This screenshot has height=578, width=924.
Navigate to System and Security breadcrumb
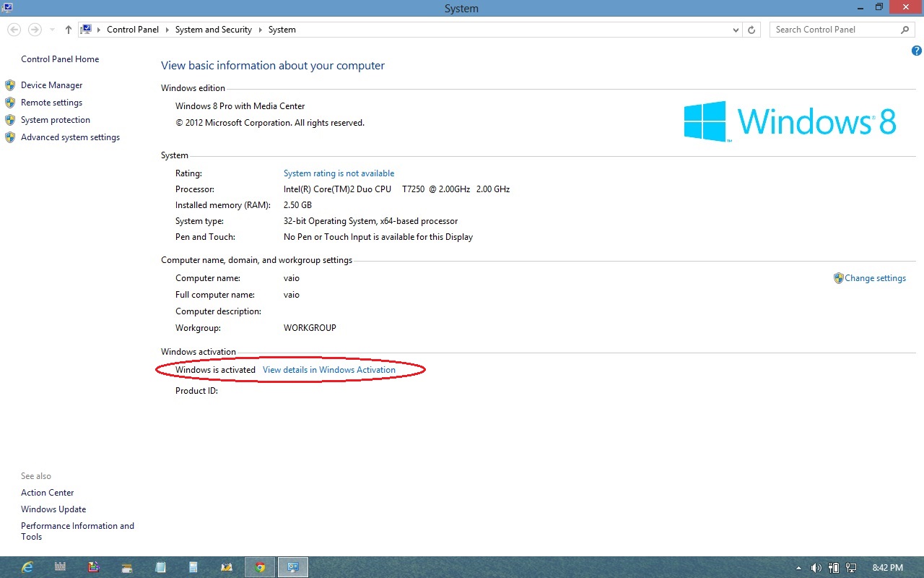coord(213,30)
